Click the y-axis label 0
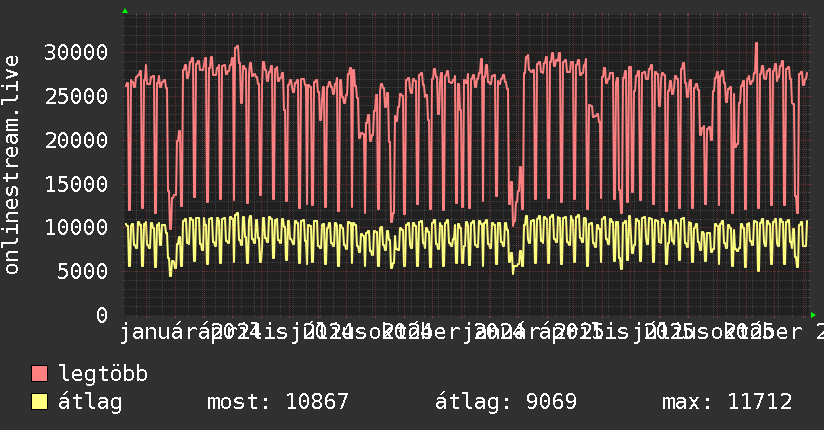Viewport: 824px width, 430px height. pyautogui.click(x=102, y=315)
